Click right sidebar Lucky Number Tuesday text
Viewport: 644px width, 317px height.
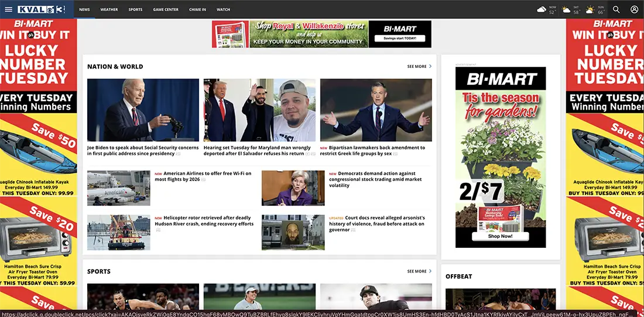[609, 64]
